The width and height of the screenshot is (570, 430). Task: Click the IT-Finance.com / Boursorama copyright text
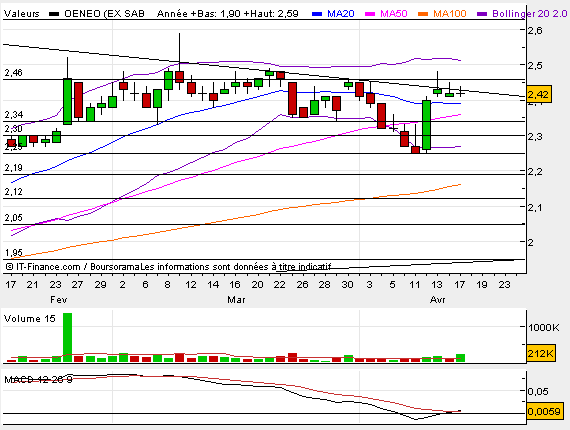[72, 267]
